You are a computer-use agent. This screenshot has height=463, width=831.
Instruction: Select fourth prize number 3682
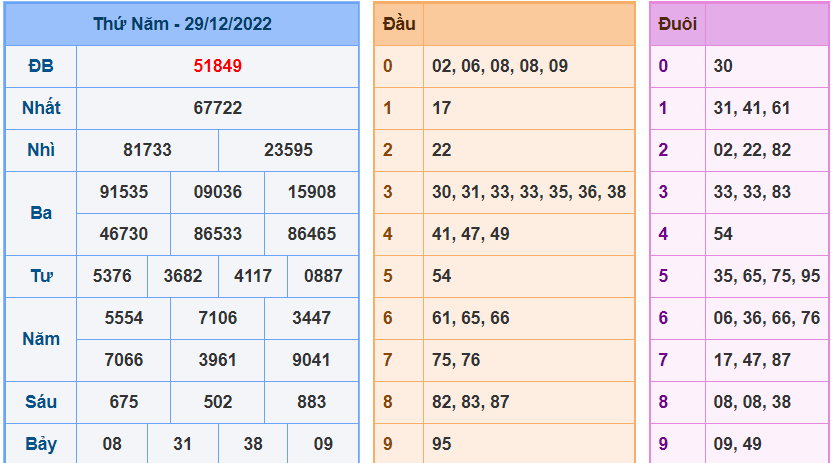[183, 276]
